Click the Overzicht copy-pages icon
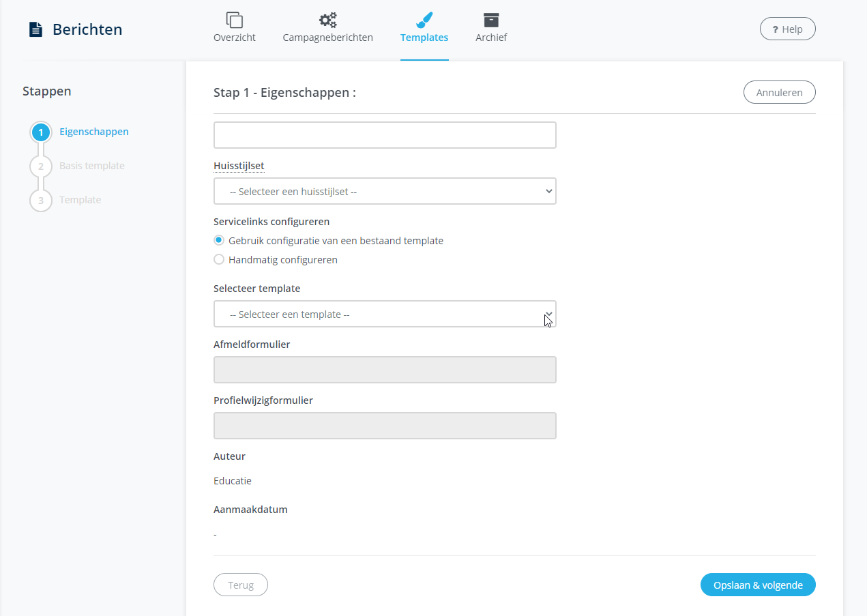The image size is (867, 616). (x=234, y=20)
